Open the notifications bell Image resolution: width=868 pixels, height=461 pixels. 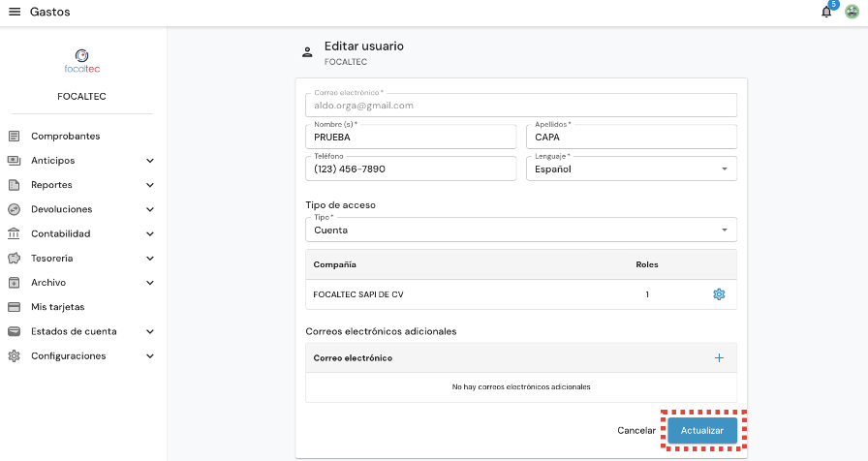point(826,12)
